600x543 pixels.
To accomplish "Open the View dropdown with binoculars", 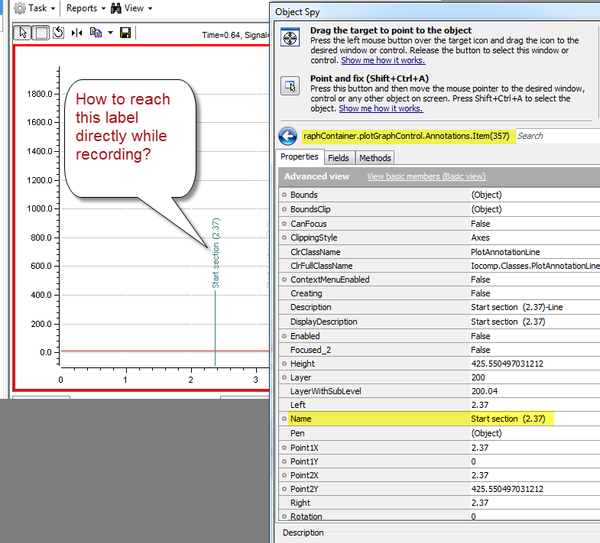I will click(x=131, y=8).
